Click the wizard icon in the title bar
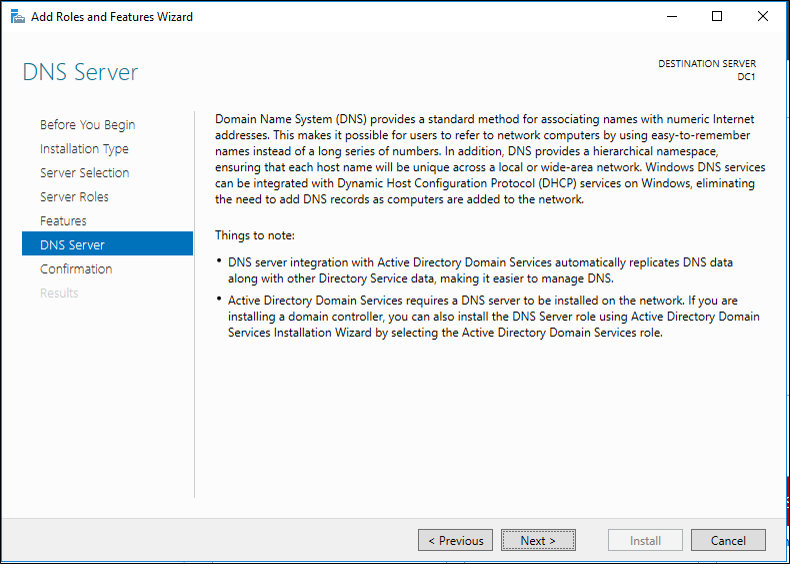 [x=17, y=16]
